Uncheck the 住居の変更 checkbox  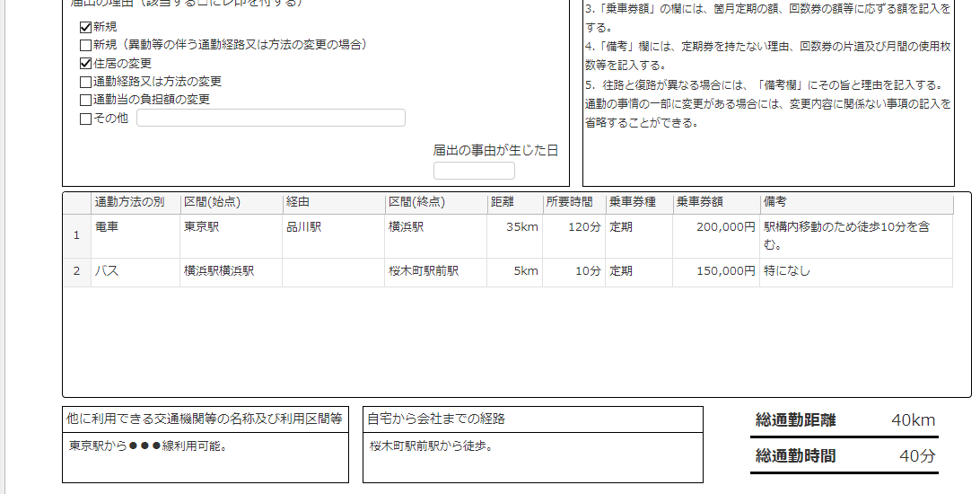pyautogui.click(x=86, y=64)
